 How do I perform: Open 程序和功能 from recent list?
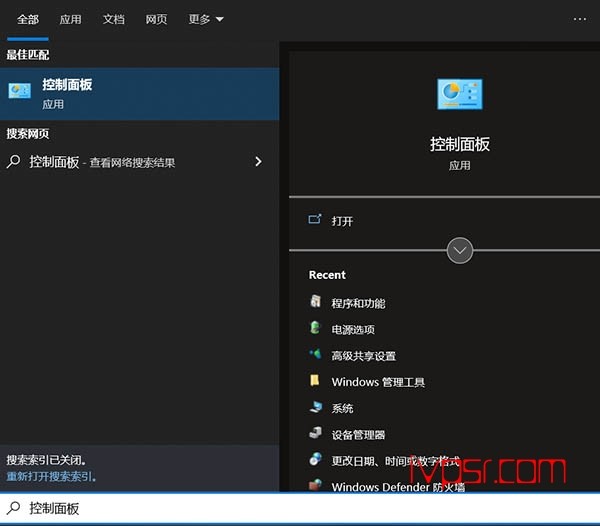pyautogui.click(x=358, y=303)
